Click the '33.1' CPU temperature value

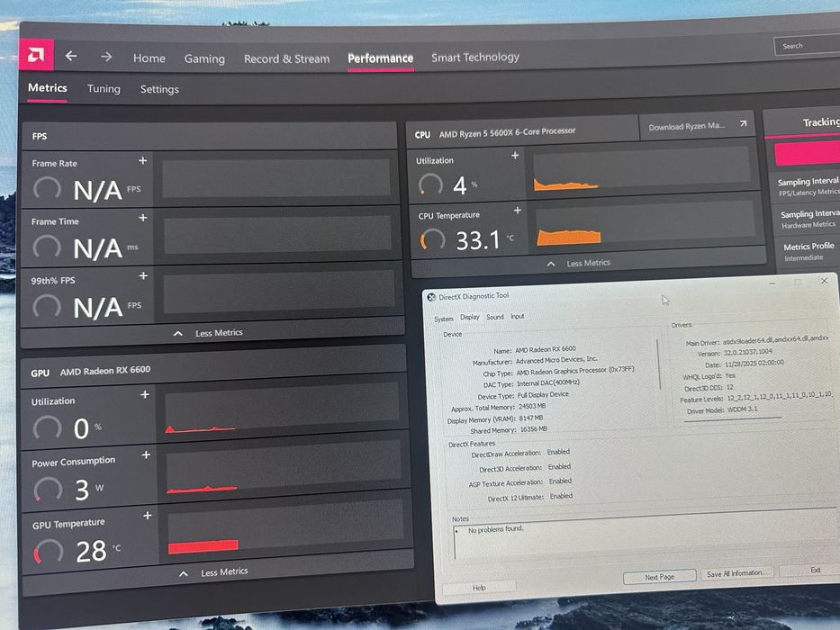click(478, 240)
